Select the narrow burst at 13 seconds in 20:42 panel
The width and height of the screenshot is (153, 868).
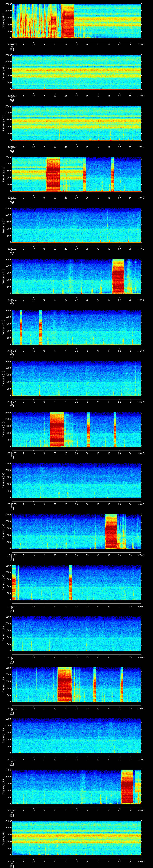click(41, 327)
